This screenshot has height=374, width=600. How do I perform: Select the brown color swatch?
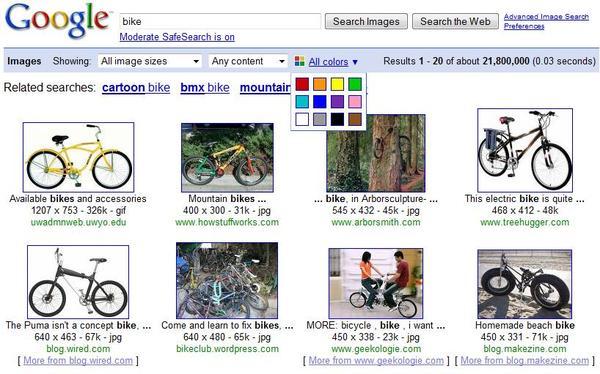(355, 119)
